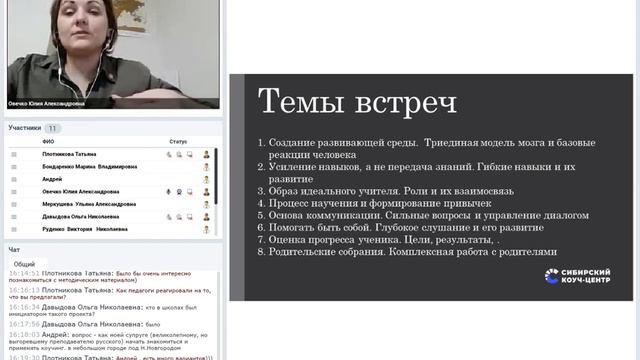
Task: Click the Статус column header
Action: pyautogui.click(x=178, y=142)
